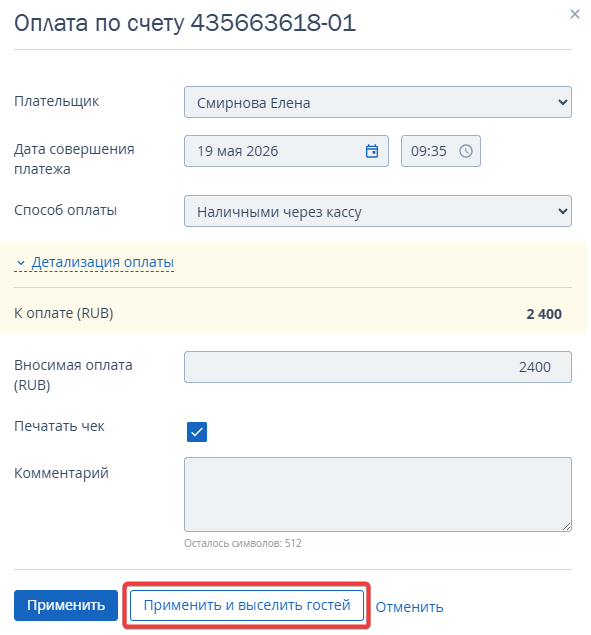591x635 pixels.
Task: Focus the Вносимая оплата amount field
Action: (x=378, y=367)
